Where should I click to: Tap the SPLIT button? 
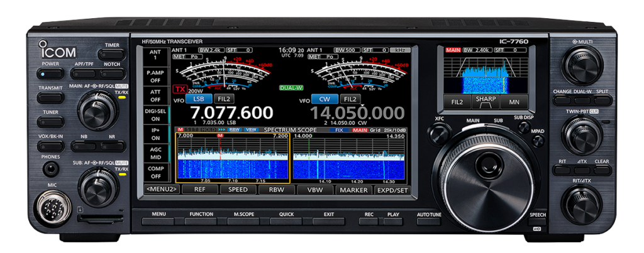coord(603,100)
